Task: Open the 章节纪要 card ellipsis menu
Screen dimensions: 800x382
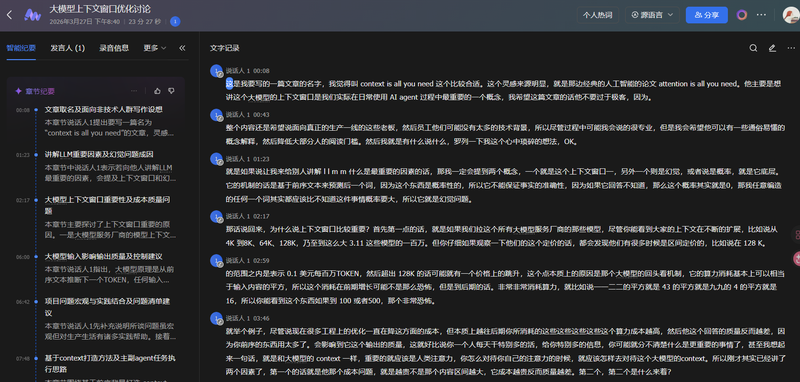Action: (x=134, y=91)
